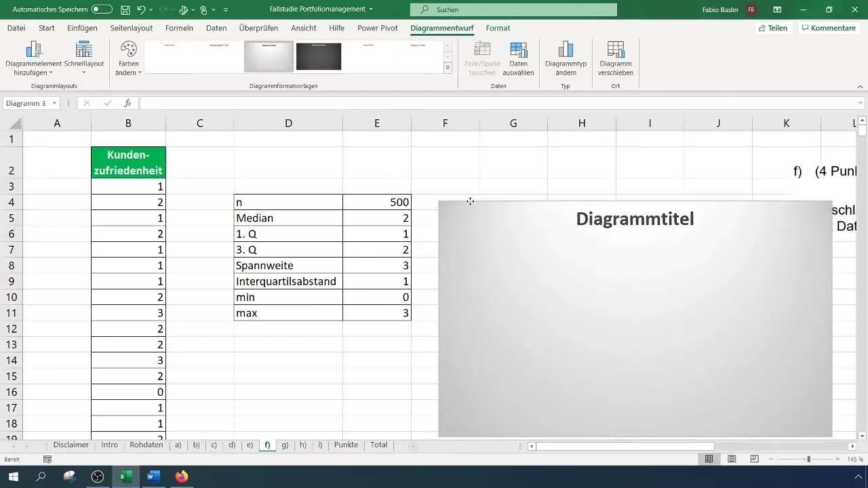This screenshot has height=488, width=868.
Task: Open the Schnelllayout gallery
Action: (x=84, y=58)
